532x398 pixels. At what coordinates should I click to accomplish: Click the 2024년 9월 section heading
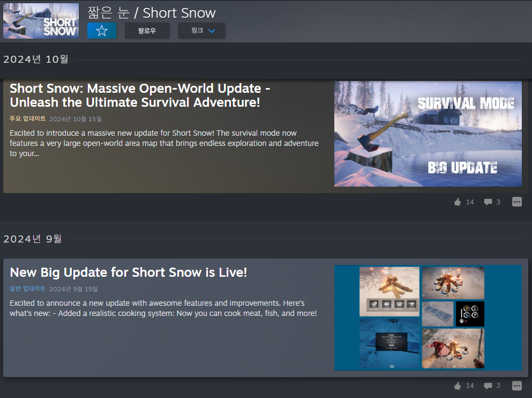pyautogui.click(x=33, y=239)
